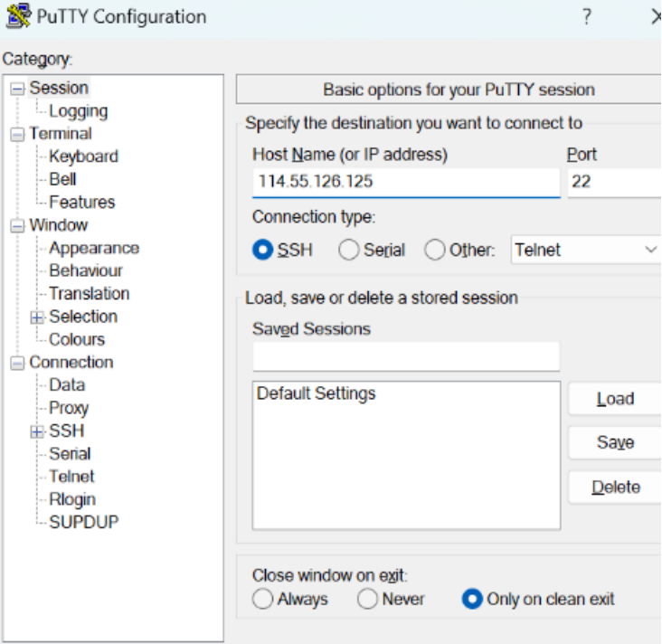The image size is (662, 644).
Task: Open the Bell settings category
Action: click(62, 179)
